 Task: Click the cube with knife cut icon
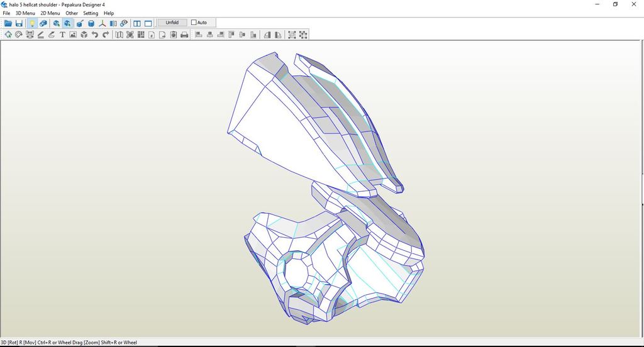pos(80,23)
